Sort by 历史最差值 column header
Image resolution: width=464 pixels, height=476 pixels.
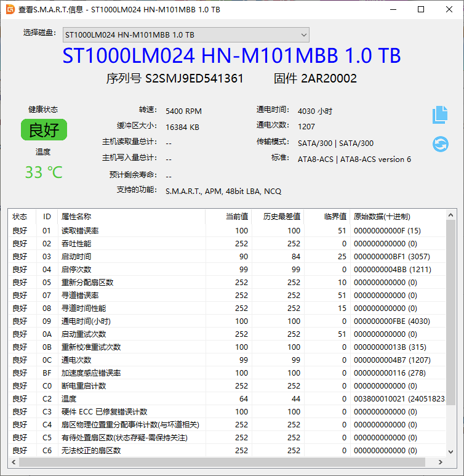278,216
